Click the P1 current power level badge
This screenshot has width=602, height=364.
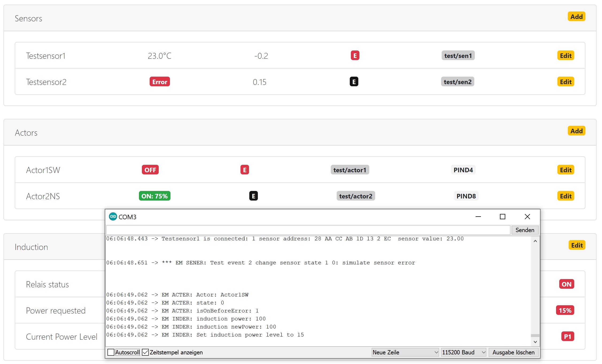567,336
